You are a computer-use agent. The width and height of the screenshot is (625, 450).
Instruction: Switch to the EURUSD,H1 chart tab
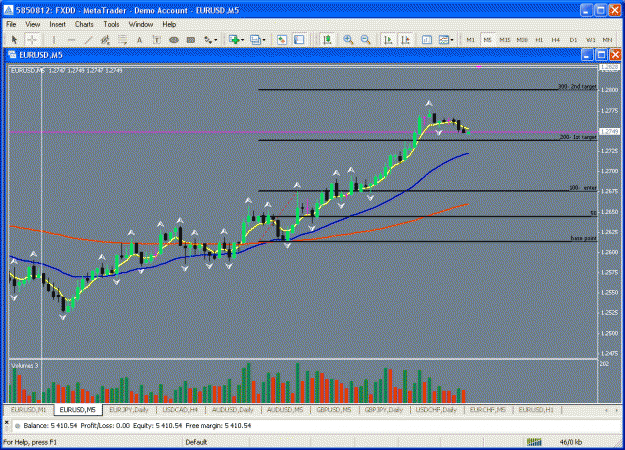[x=536, y=410]
